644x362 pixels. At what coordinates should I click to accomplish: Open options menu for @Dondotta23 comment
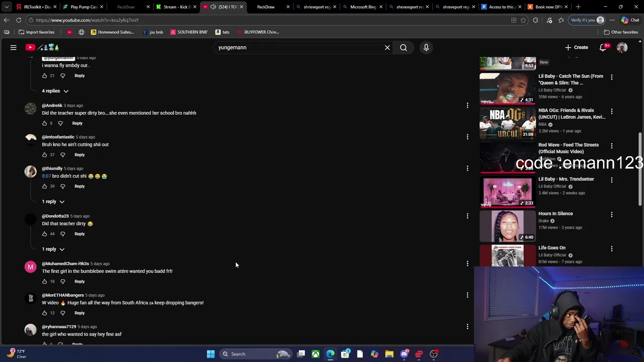[x=467, y=216]
